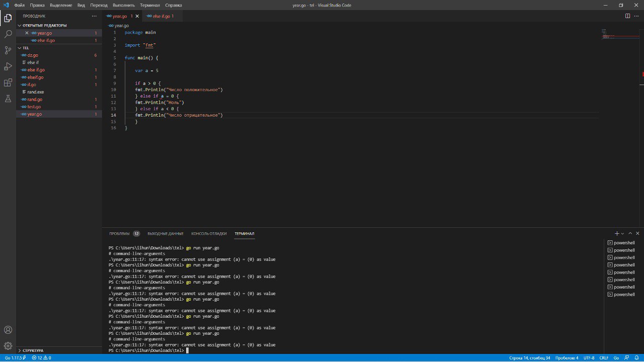Open the Manage gear icon
The width and height of the screenshot is (644, 362).
tap(8, 346)
